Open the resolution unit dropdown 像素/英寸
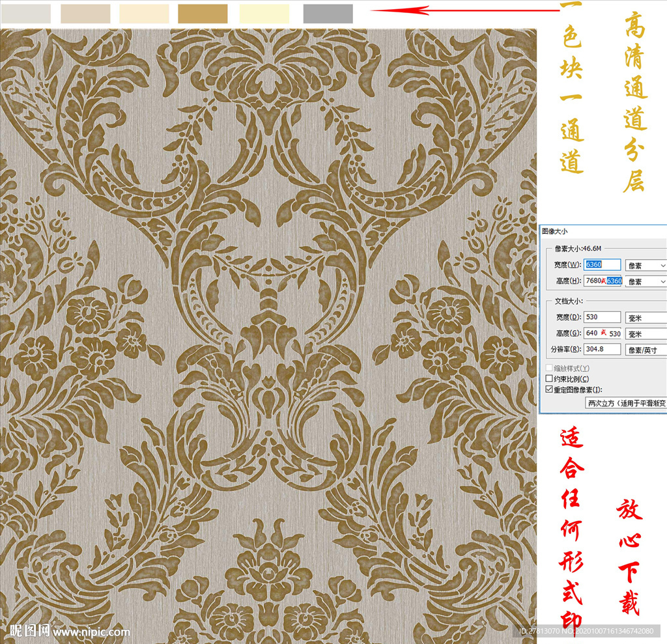This screenshot has height=644, width=667. pos(646,350)
